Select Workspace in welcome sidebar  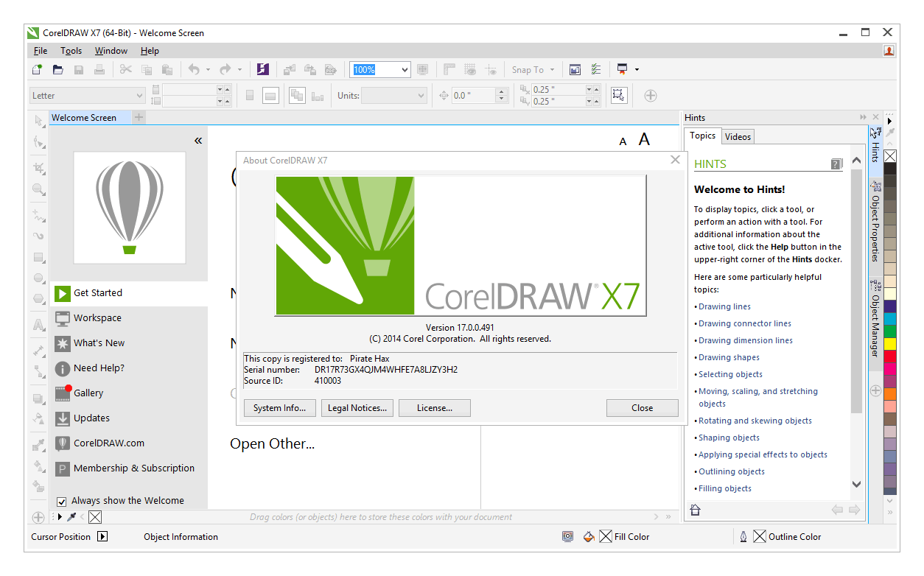click(97, 317)
